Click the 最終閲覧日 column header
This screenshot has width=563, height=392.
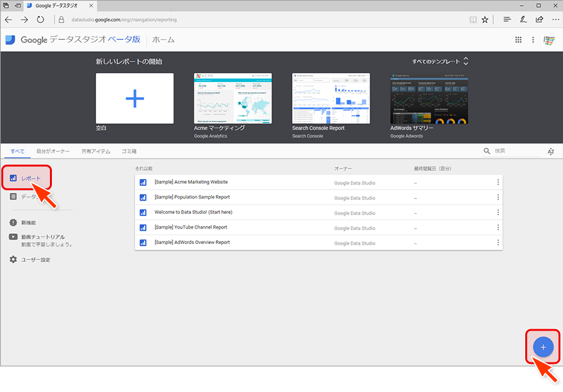tap(432, 168)
